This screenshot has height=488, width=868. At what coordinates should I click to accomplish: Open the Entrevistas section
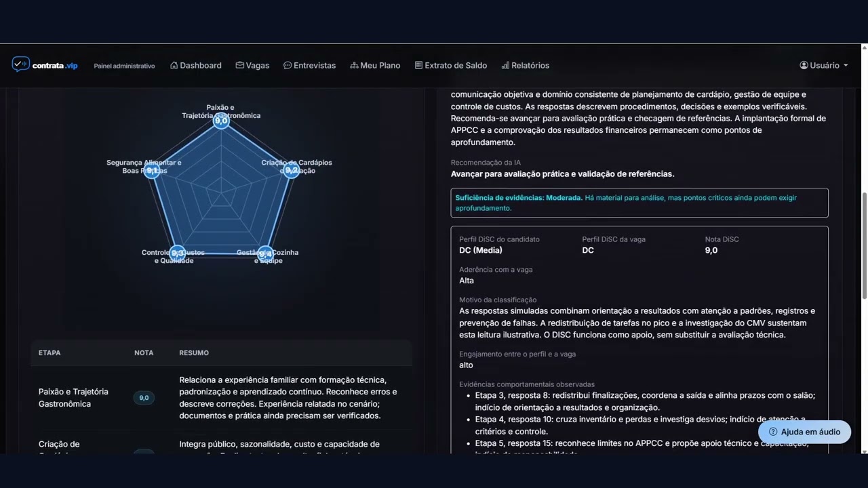click(309, 66)
